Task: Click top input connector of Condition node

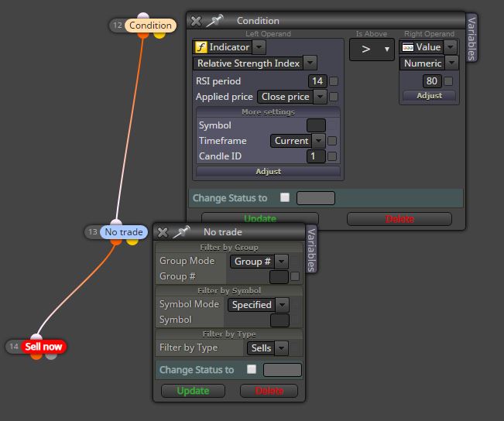Action: pyautogui.click(x=143, y=16)
